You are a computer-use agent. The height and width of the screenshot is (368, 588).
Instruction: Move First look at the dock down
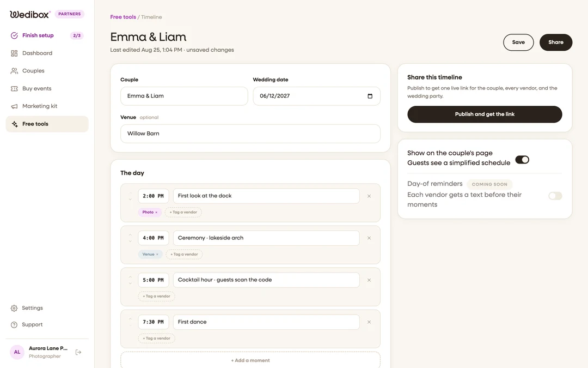click(130, 199)
